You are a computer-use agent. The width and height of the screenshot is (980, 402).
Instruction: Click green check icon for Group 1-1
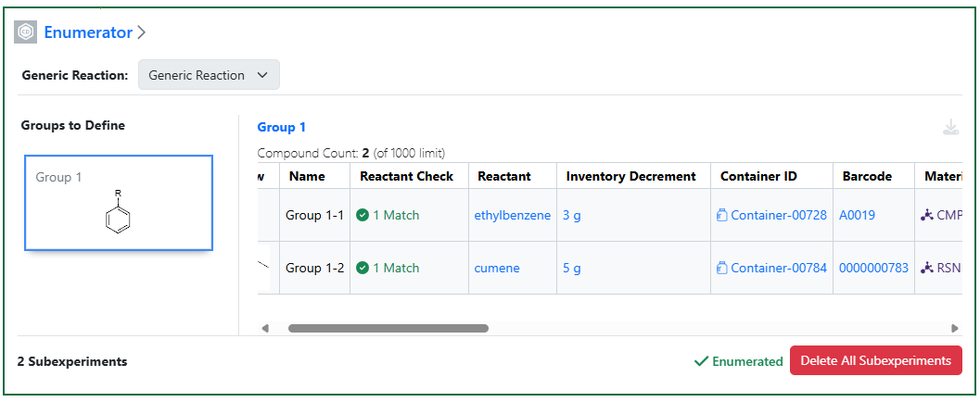click(363, 216)
